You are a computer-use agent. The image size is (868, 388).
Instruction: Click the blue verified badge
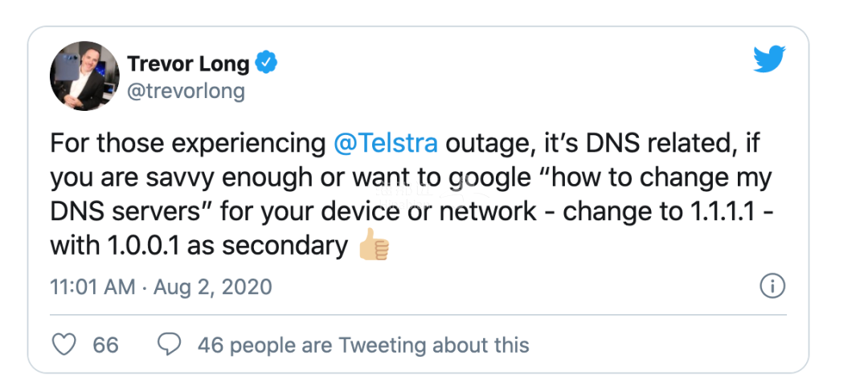pyautogui.click(x=266, y=62)
